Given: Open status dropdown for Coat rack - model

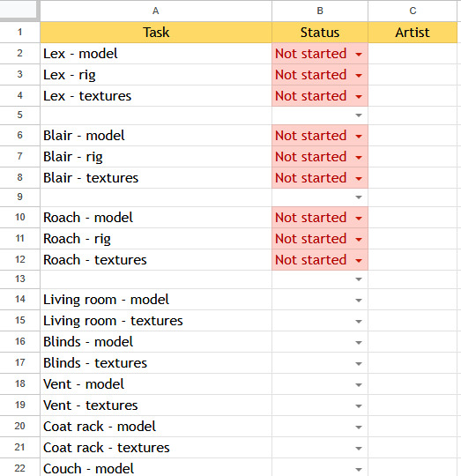Looking at the screenshot, I should [359, 428].
